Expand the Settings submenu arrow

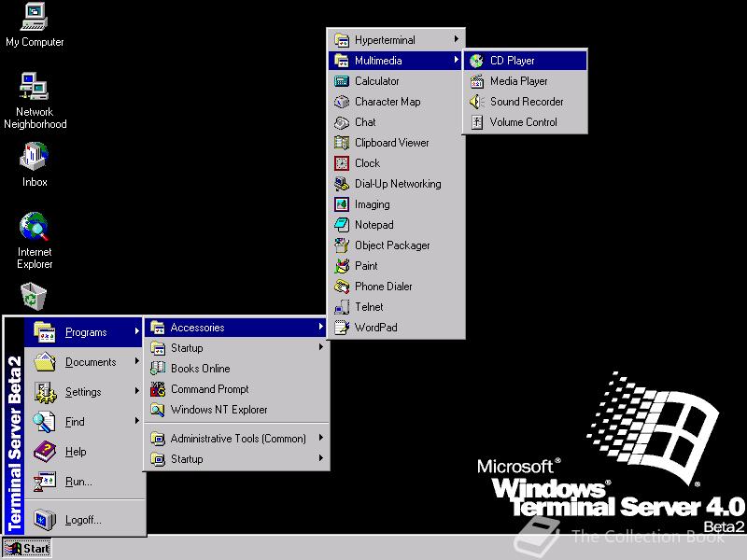pyautogui.click(x=136, y=390)
